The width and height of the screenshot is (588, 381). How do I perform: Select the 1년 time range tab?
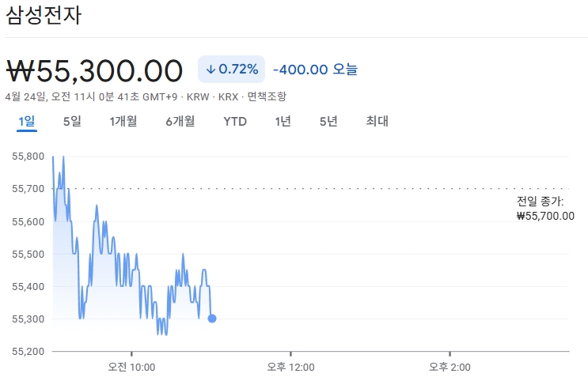pyautogui.click(x=283, y=122)
